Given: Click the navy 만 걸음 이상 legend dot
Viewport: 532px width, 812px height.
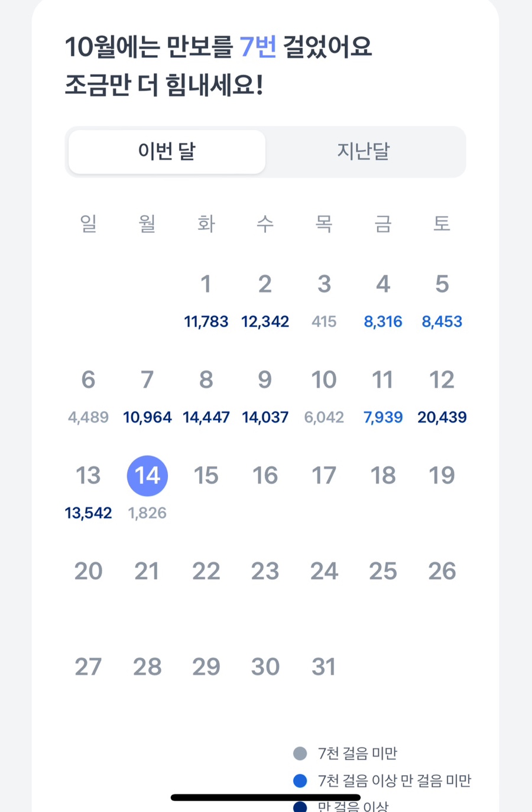Looking at the screenshot, I should (300, 807).
